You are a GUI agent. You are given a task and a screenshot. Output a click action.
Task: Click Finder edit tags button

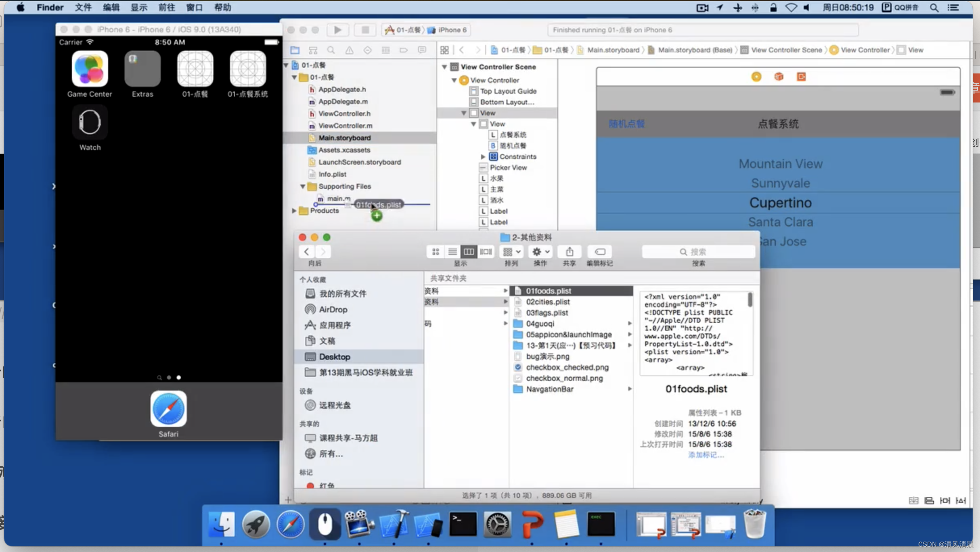pyautogui.click(x=600, y=252)
